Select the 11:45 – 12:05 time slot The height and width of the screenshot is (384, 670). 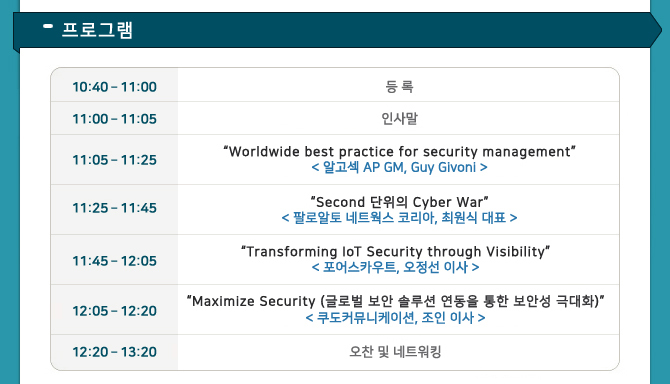114,261
